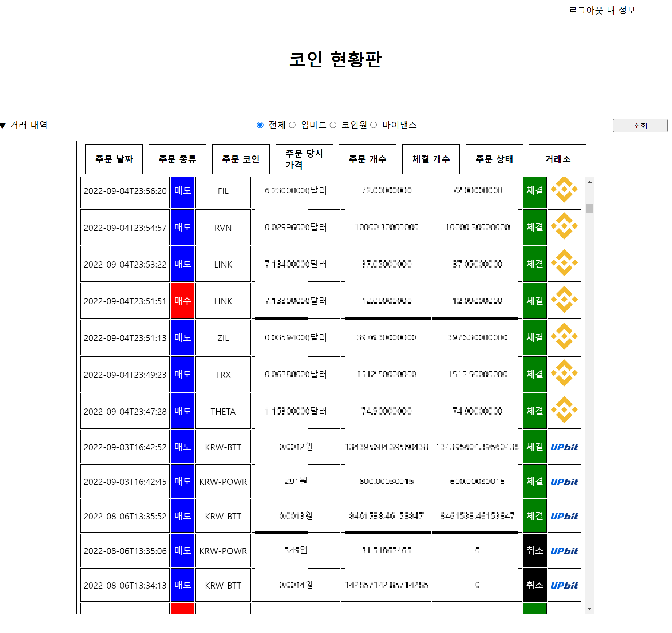Click date 2022-09-04T23:51:51
The height and width of the screenshot is (633, 672).
pyautogui.click(x=125, y=301)
